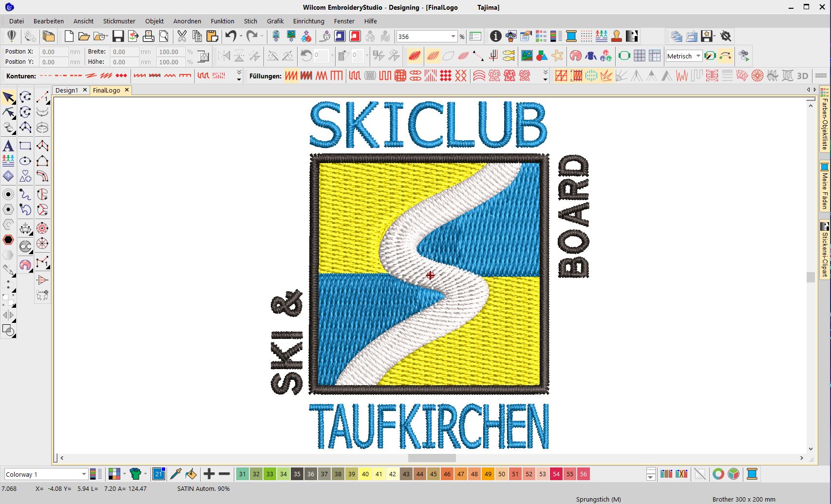Open Print preview with the magnifier icon
This screenshot has width=831, height=504.
(x=164, y=37)
